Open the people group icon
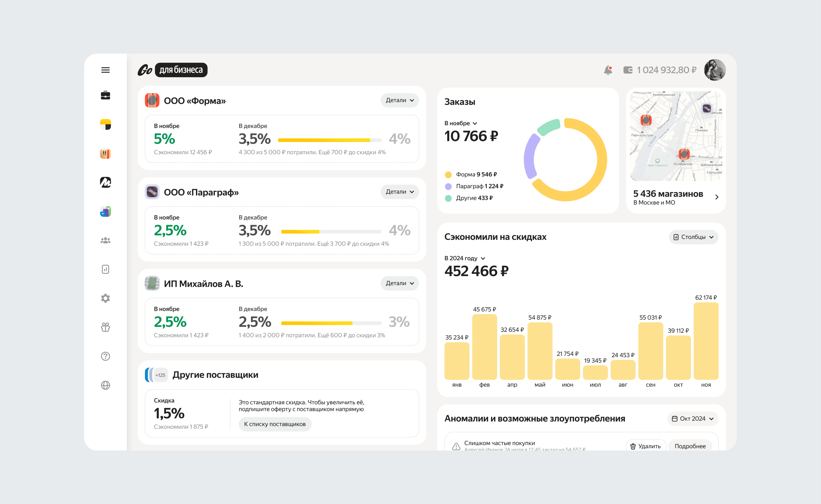This screenshot has width=821, height=504. (x=105, y=240)
